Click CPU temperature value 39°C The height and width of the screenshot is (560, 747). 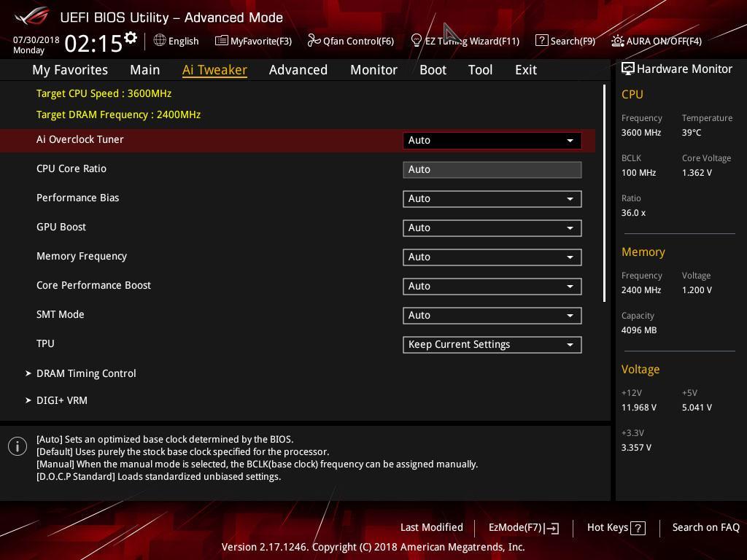pos(692,133)
